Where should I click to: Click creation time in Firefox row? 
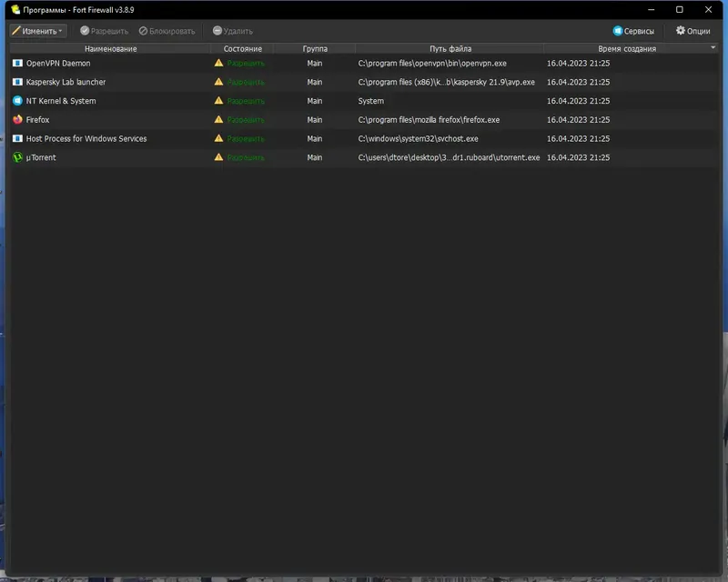(x=578, y=120)
